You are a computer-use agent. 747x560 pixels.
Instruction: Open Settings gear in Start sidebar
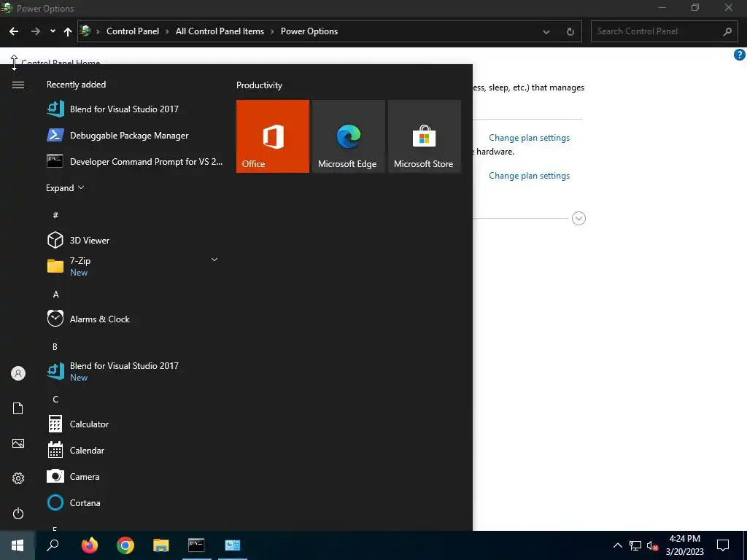click(x=18, y=478)
